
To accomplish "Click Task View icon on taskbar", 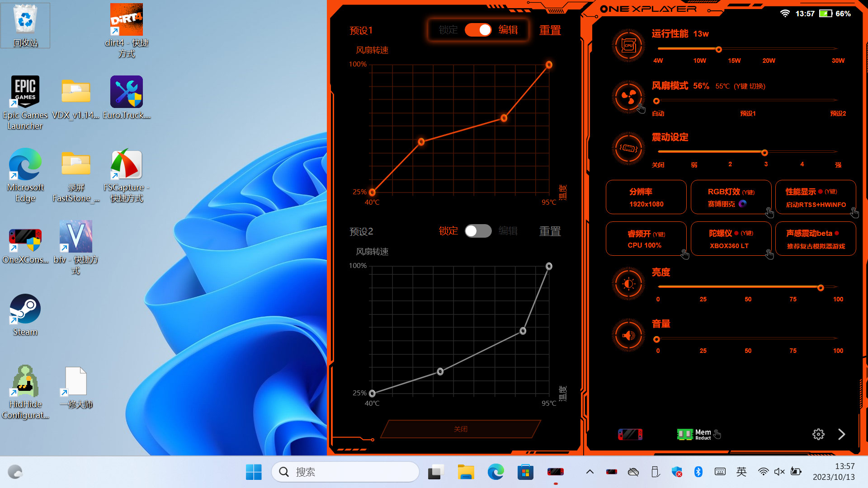I will 436,472.
